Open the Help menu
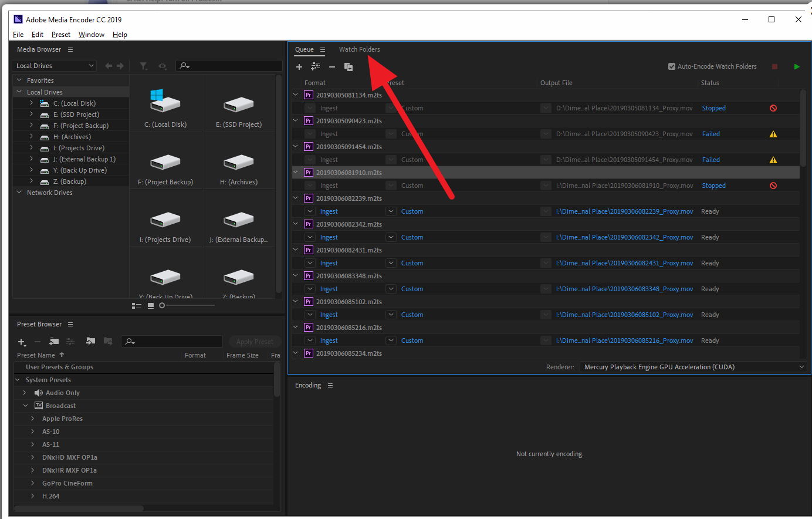The width and height of the screenshot is (812, 519). (x=120, y=35)
